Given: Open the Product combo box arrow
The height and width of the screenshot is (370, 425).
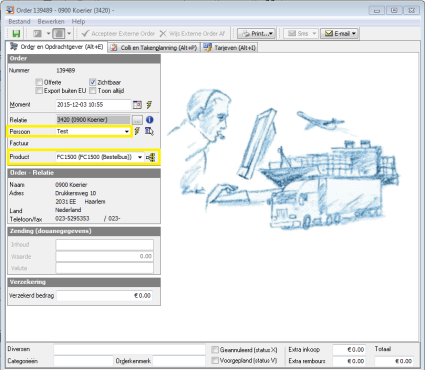Looking at the screenshot, I should tap(140, 157).
